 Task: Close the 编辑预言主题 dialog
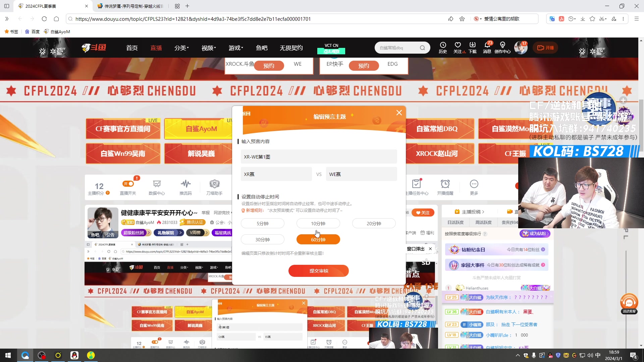(x=399, y=113)
